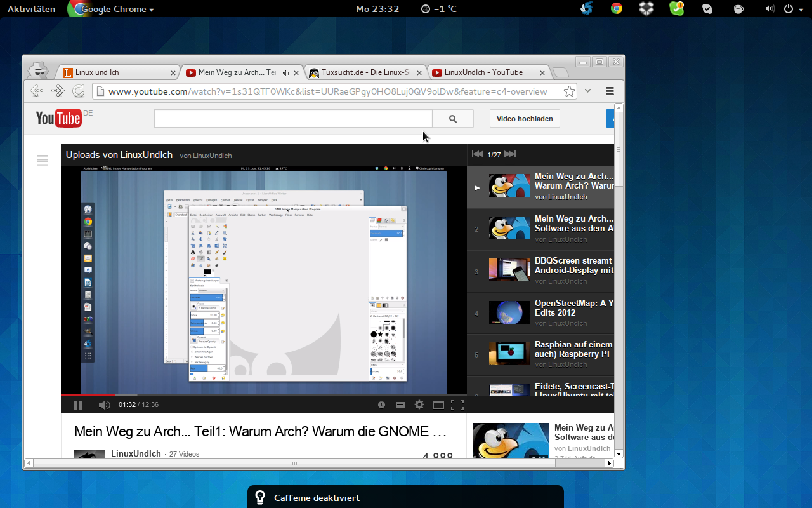The image size is (812, 508).
Task: Open a new Chrome tab
Action: point(560,72)
